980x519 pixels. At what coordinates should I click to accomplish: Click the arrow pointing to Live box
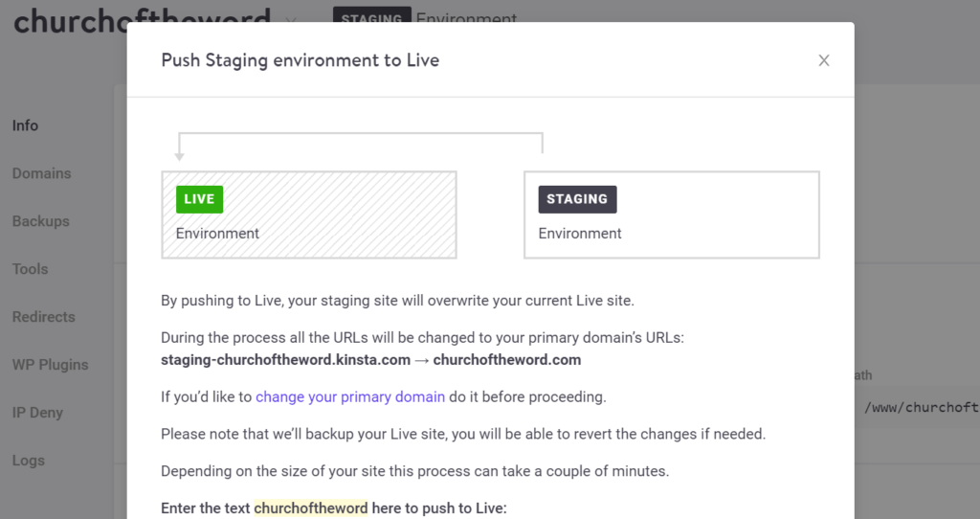point(179,151)
